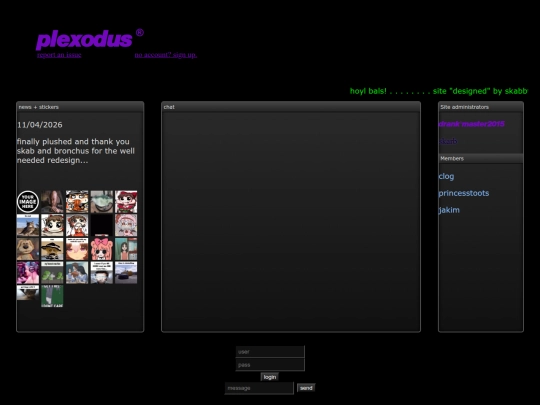
Task: Focus the user input field
Action: [270, 352]
